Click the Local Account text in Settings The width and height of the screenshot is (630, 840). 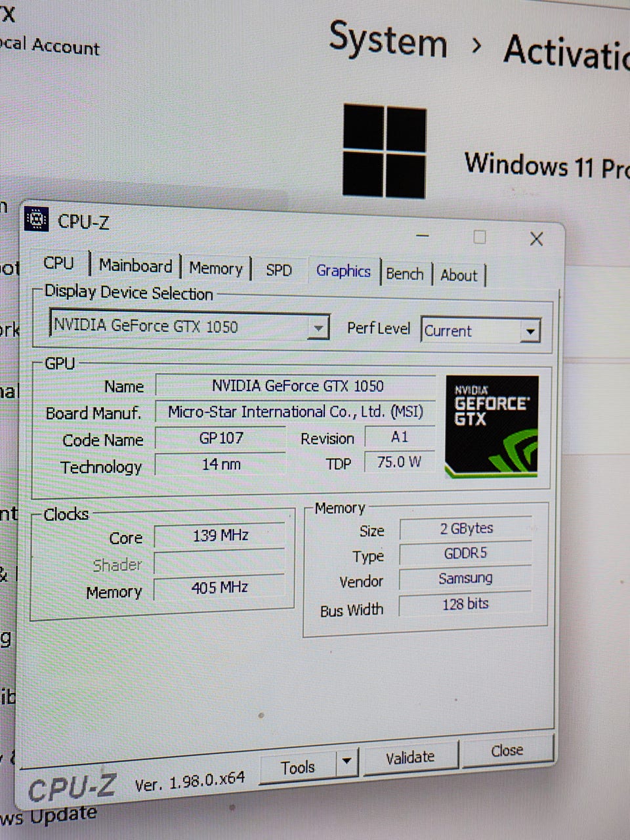(50, 45)
